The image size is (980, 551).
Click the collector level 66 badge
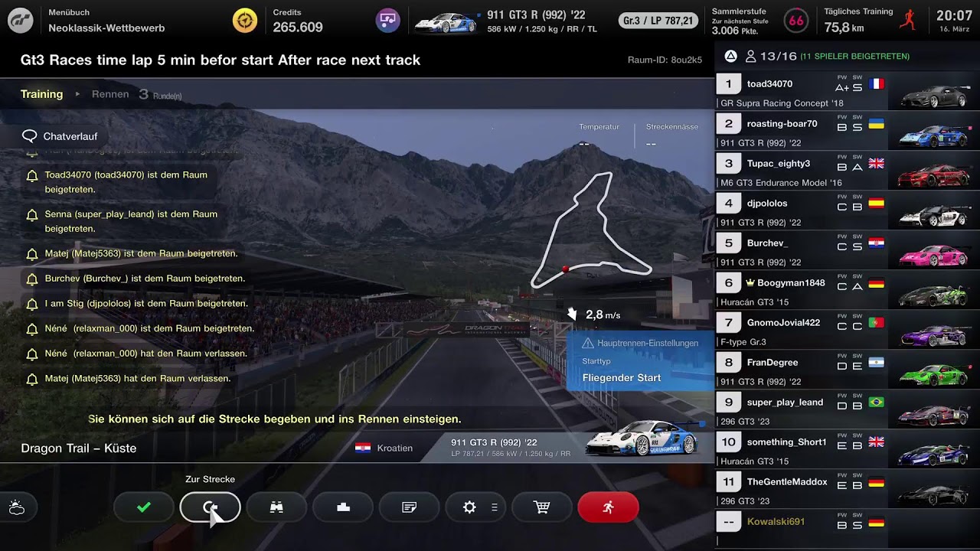tap(796, 21)
